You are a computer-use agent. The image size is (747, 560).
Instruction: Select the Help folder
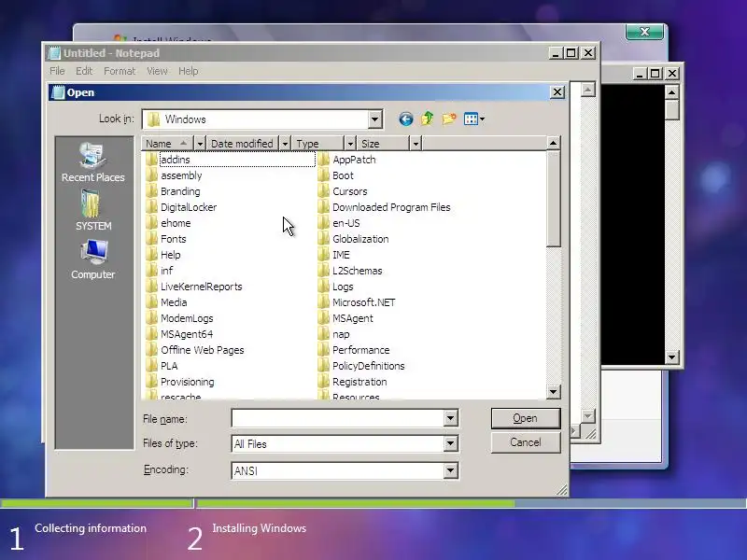pyautogui.click(x=163, y=255)
